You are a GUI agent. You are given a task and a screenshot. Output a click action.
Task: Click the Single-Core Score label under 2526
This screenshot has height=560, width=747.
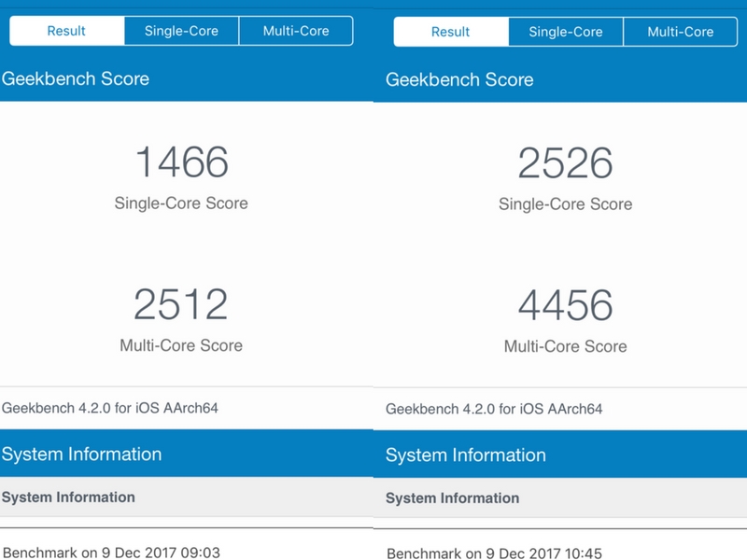click(566, 204)
